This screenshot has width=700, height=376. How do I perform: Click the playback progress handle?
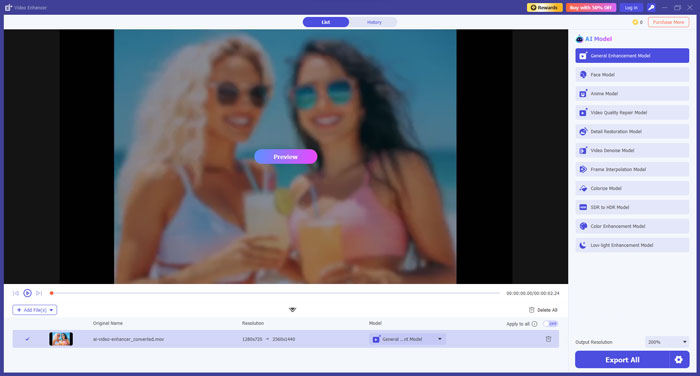click(x=52, y=293)
